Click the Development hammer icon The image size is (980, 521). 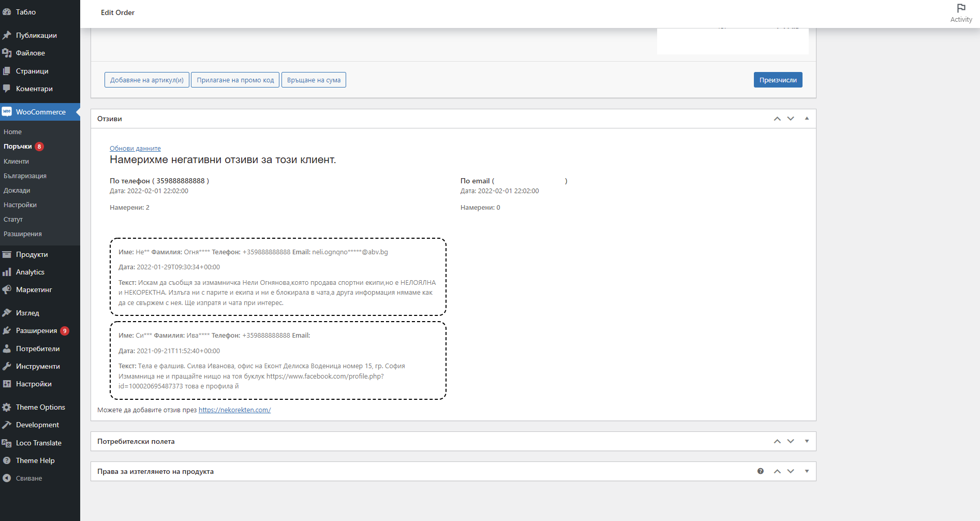tap(7, 425)
